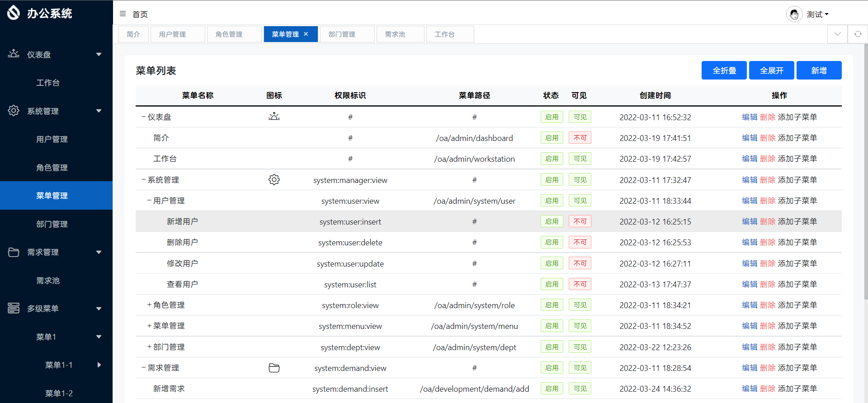
Task: Click the 系统管理 sidebar gear icon
Action: 14,111
